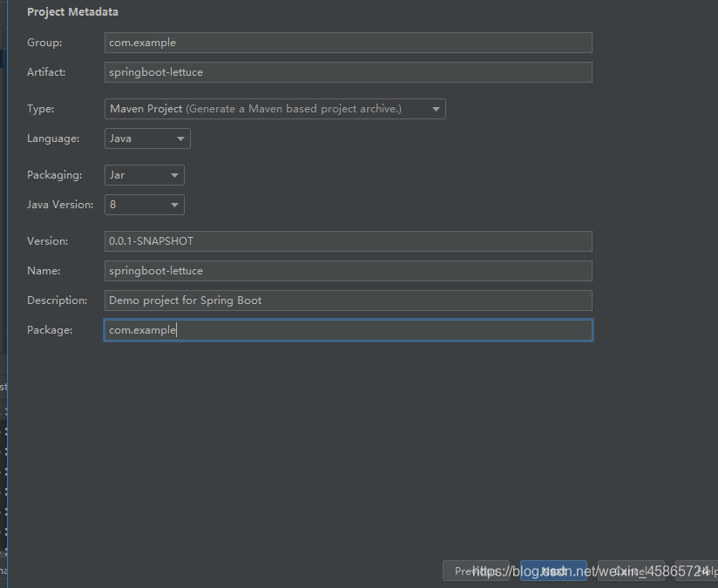The image size is (718, 588).
Task: Click the Group input field
Action: (348, 43)
